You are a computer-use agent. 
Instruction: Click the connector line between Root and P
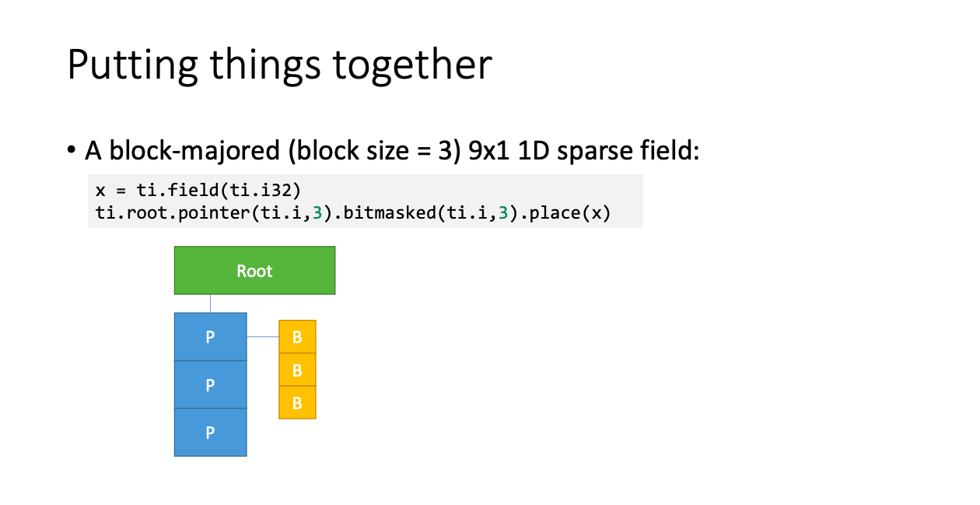tap(210, 303)
